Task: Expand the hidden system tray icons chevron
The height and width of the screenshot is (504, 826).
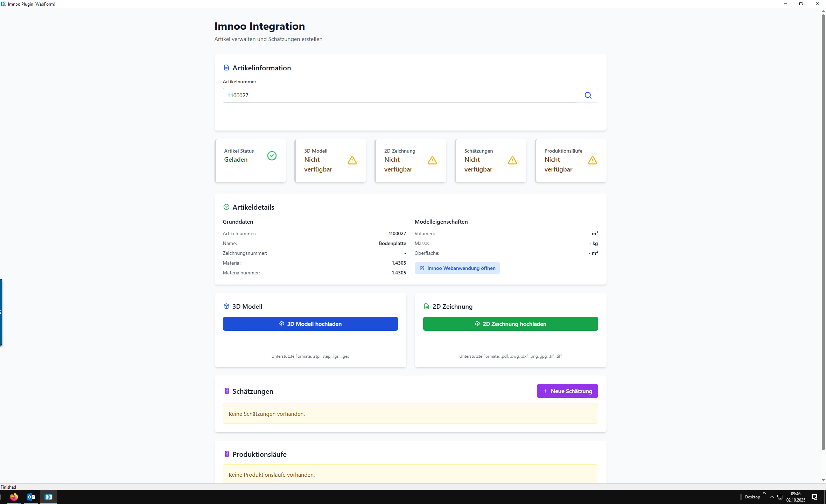Action: (772, 497)
